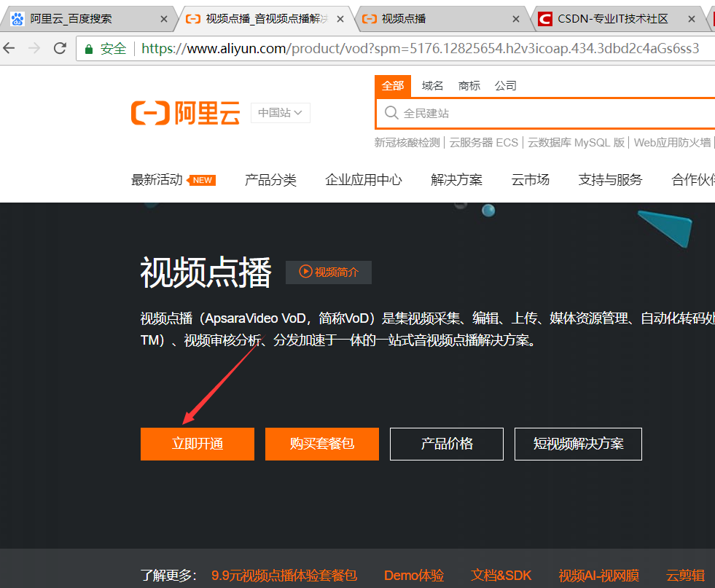Screen dimensions: 715x588
Task: Click the browser address bar URL
Action: click(420, 48)
